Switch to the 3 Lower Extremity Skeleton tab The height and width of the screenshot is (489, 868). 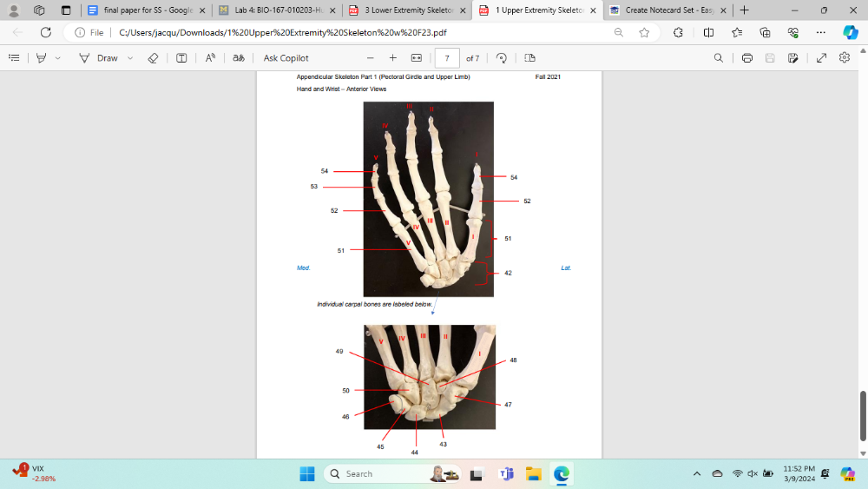[398, 10]
